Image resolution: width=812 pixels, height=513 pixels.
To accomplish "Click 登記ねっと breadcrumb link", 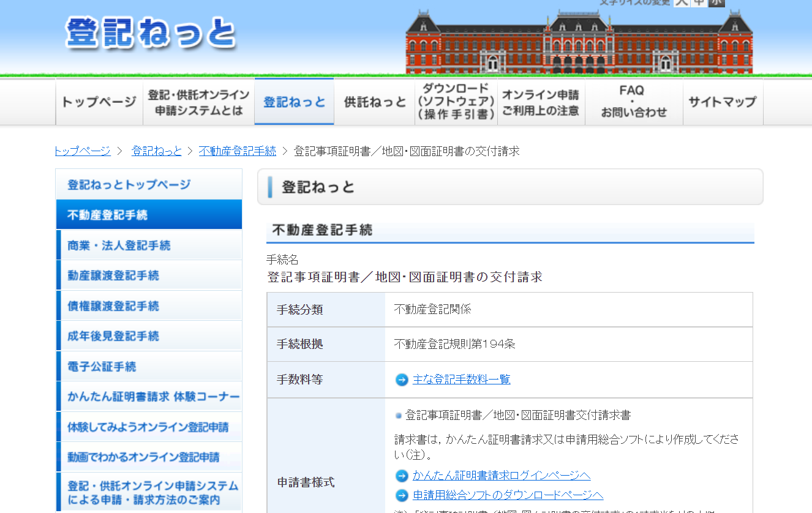I will [x=156, y=151].
